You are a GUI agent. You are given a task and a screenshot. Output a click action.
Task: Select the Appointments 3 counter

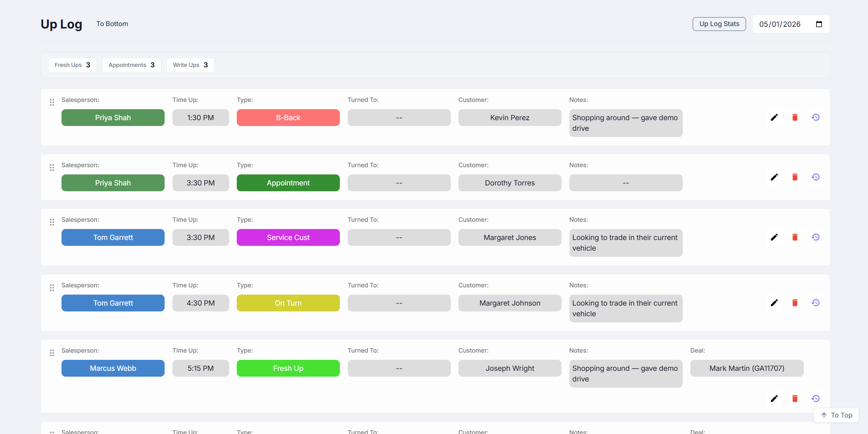[x=132, y=65]
